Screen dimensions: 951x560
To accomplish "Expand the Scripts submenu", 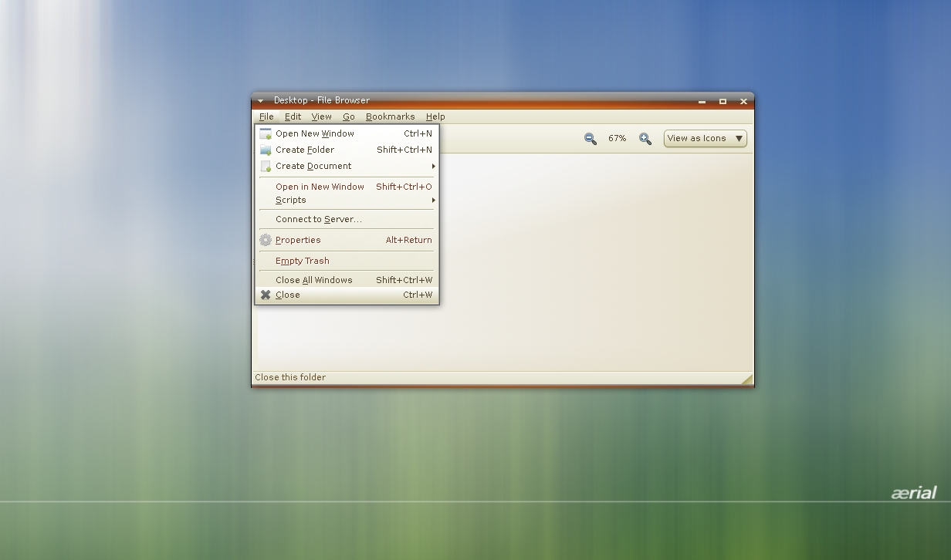I will [347, 200].
